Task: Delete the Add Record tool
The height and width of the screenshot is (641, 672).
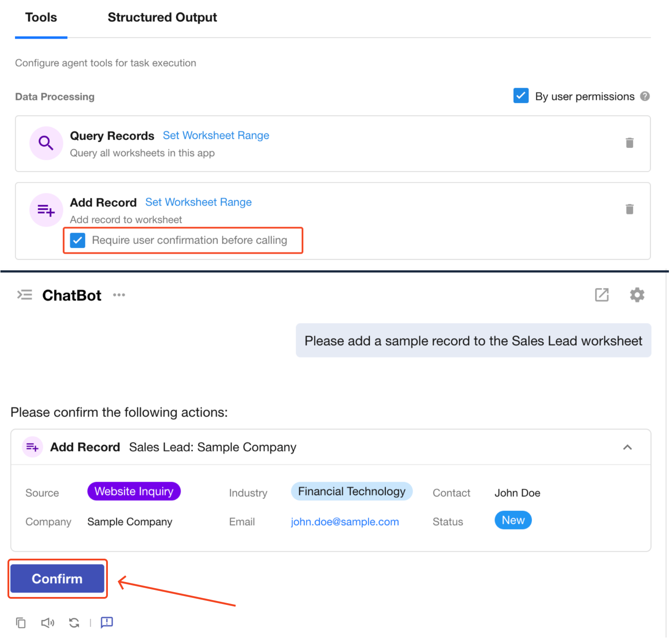Action: (629, 209)
